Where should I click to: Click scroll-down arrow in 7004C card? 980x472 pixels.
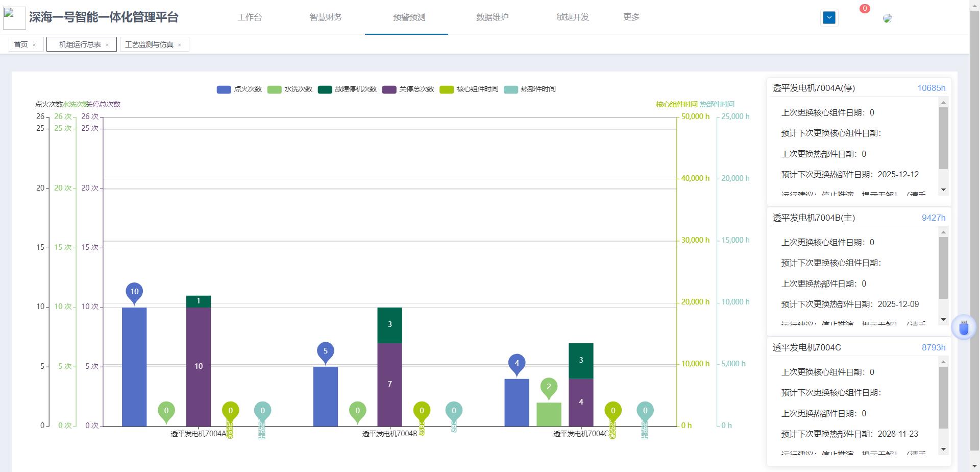pyautogui.click(x=943, y=449)
